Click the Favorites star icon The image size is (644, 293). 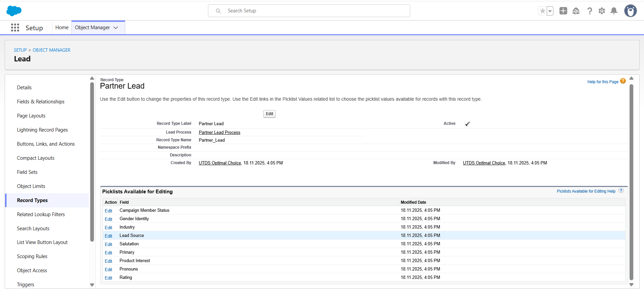pos(542,11)
